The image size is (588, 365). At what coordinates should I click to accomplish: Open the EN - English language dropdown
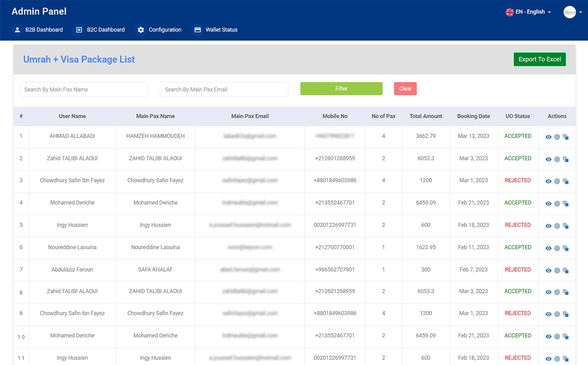click(530, 12)
